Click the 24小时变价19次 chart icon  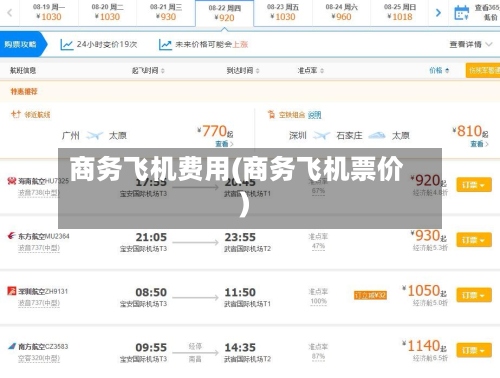tap(66, 44)
